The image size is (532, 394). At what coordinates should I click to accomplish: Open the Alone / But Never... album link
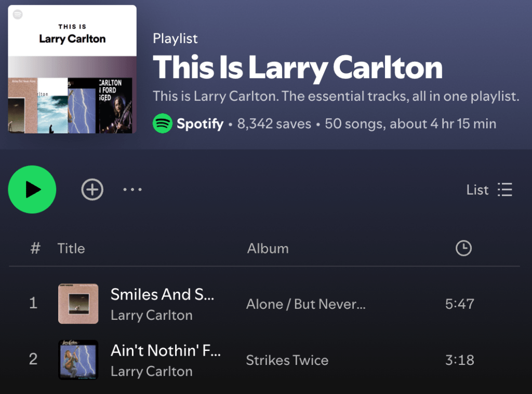click(x=305, y=304)
